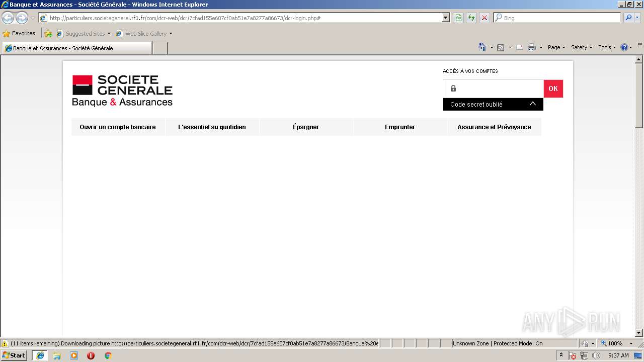The height and width of the screenshot is (362, 644).
Task: Click the RSS Feeds toolbar icon
Action: [501, 47]
